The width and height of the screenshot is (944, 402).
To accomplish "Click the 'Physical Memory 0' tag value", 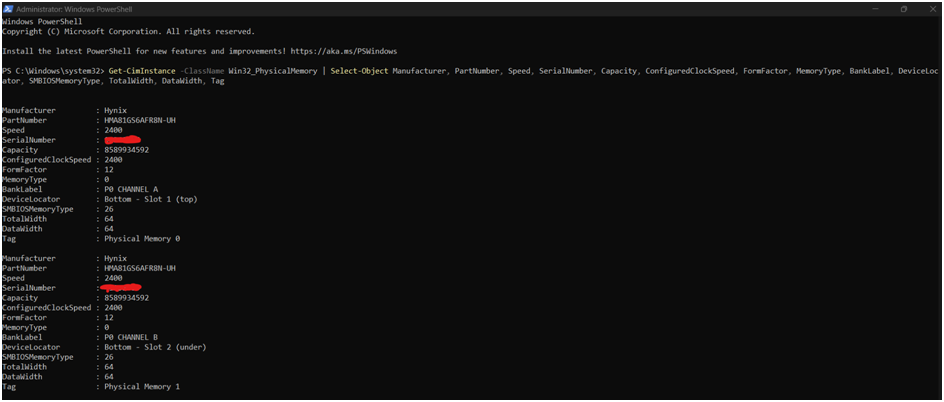I will tap(142, 239).
